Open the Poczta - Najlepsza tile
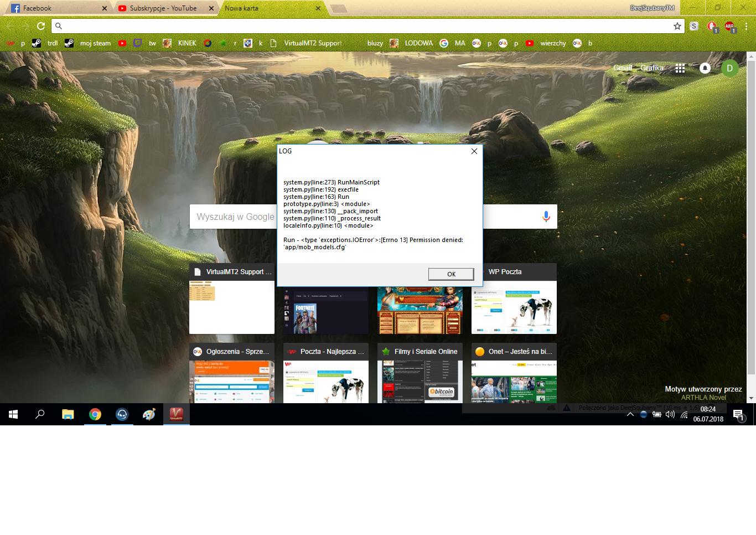Image resolution: width=756 pixels, height=535 pixels. pyautogui.click(x=326, y=373)
